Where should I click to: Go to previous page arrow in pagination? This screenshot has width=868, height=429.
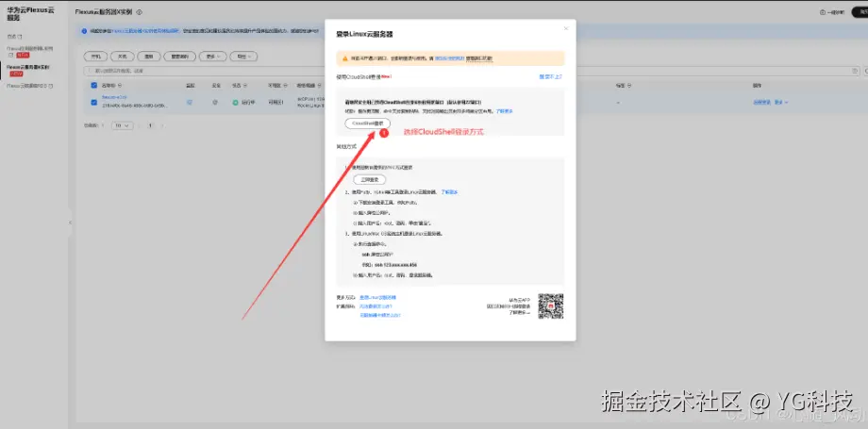139,125
